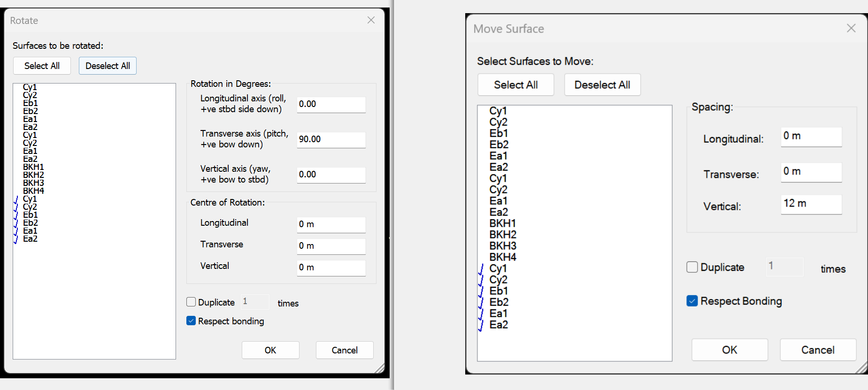Screen dimensions: 868x390
Task: Click Deselect All in Move Surface dialog
Action: 602,85
